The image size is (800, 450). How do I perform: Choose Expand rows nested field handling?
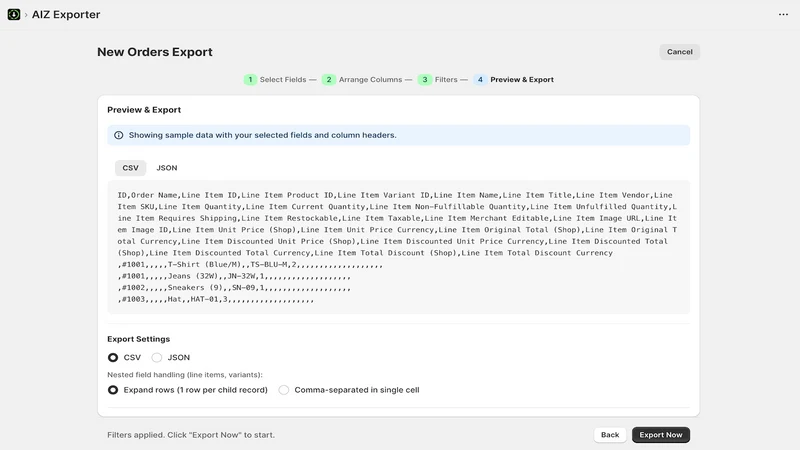[x=113, y=390]
